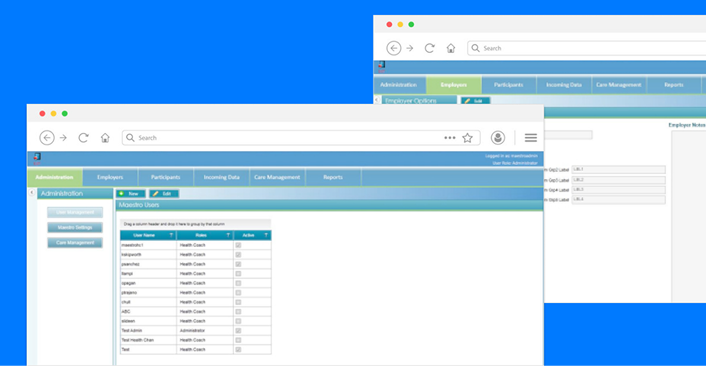Click the Search field in front browser
706x366 pixels.
click(x=301, y=138)
